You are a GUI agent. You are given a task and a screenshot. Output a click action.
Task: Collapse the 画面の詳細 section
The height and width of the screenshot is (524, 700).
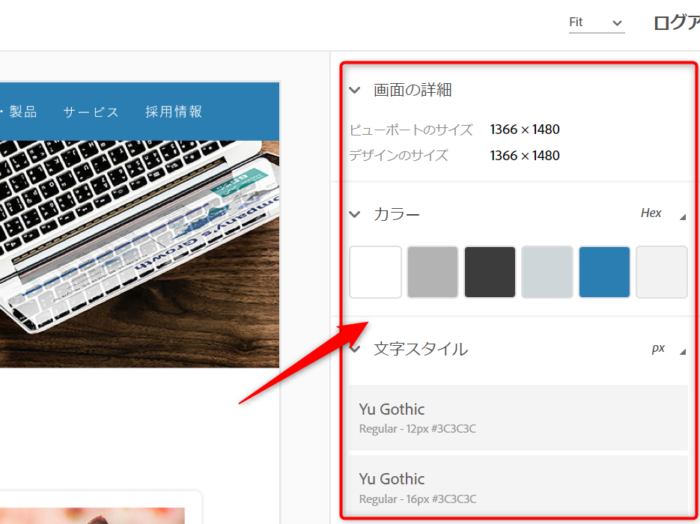[354, 90]
